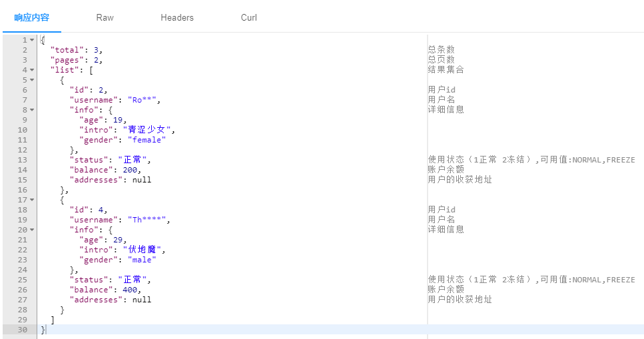Image resolution: width=644 pixels, height=339 pixels.
Task: Collapse the "list" array fold arrow on line 4
Action: tap(32, 71)
